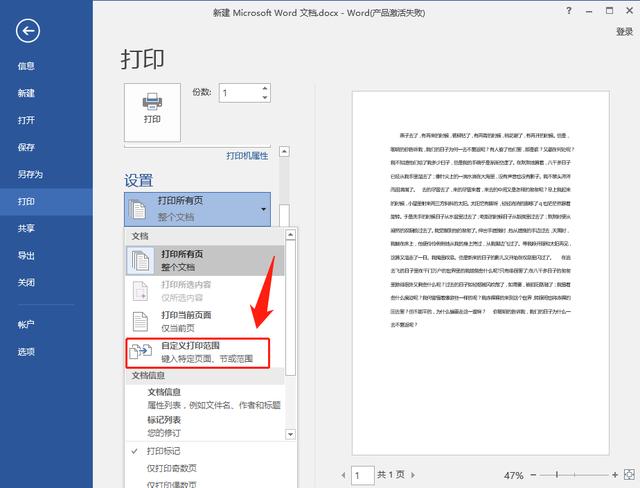Click the document preview page
This screenshot has width=640, height=488.
480,273
